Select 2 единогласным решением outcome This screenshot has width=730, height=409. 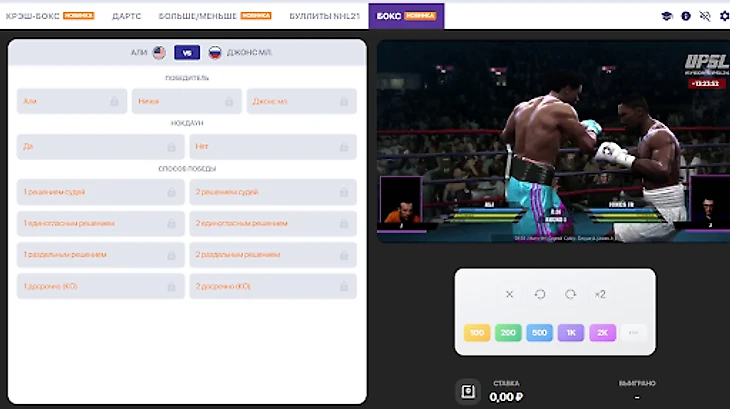click(x=273, y=223)
